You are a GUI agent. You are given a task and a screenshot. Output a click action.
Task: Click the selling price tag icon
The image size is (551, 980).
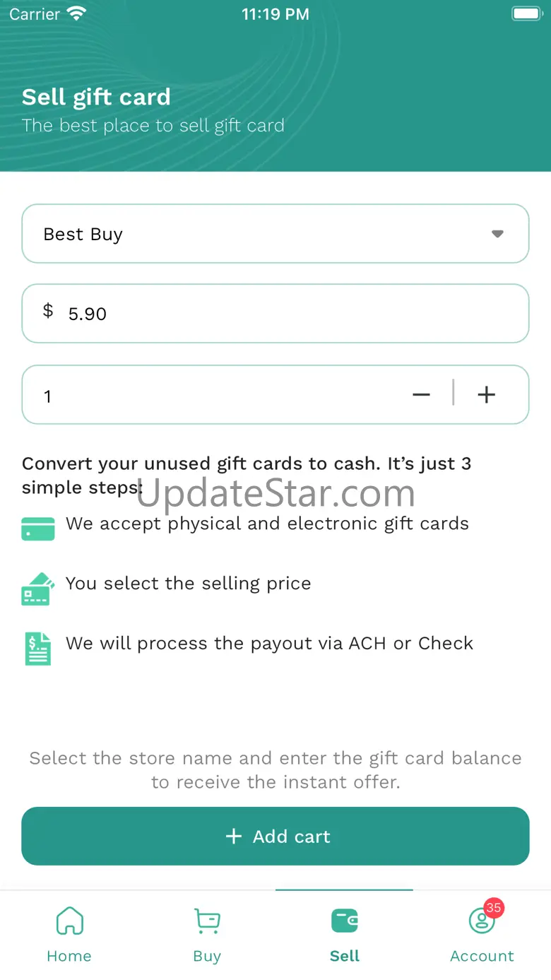click(x=38, y=589)
